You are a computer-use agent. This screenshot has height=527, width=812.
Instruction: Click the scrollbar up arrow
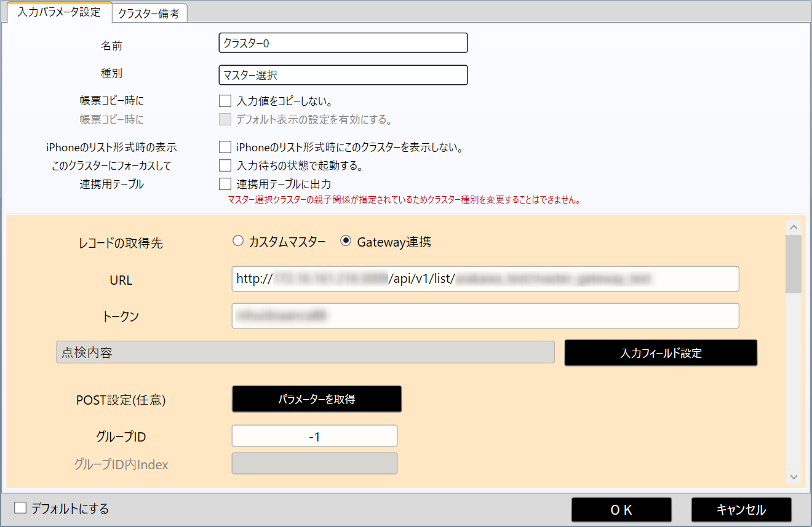tap(794, 226)
